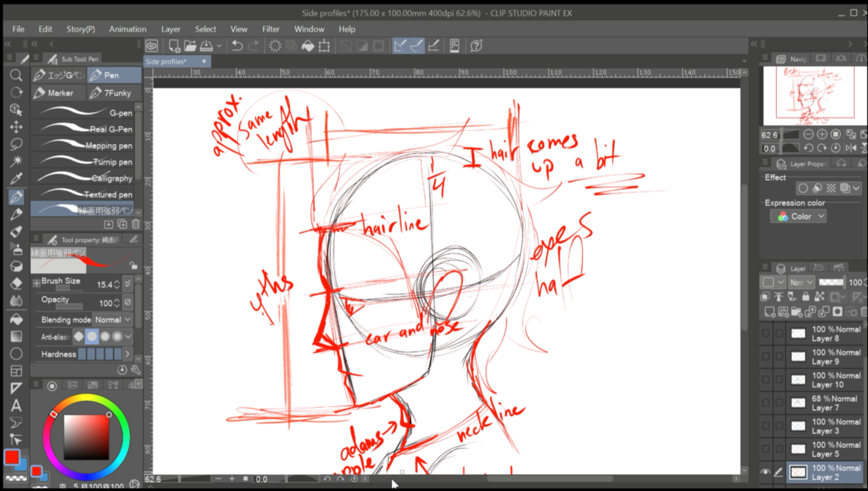Select the Eraser tool
Viewport: 868px width, 491px height.
click(x=16, y=283)
